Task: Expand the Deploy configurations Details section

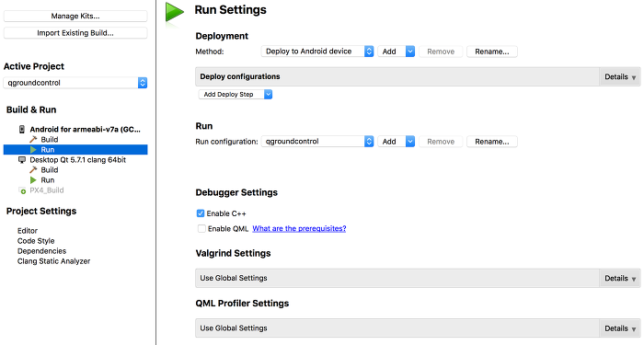Action: click(x=620, y=76)
